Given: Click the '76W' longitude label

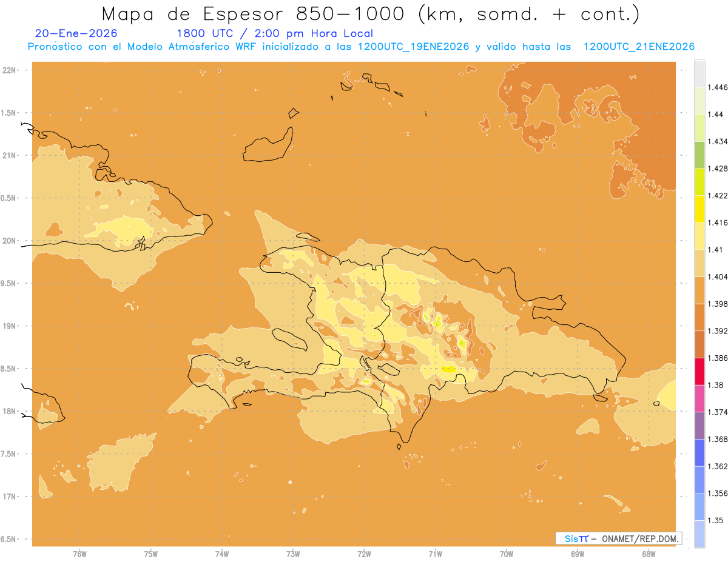Looking at the screenshot, I should pyautogui.click(x=79, y=554).
